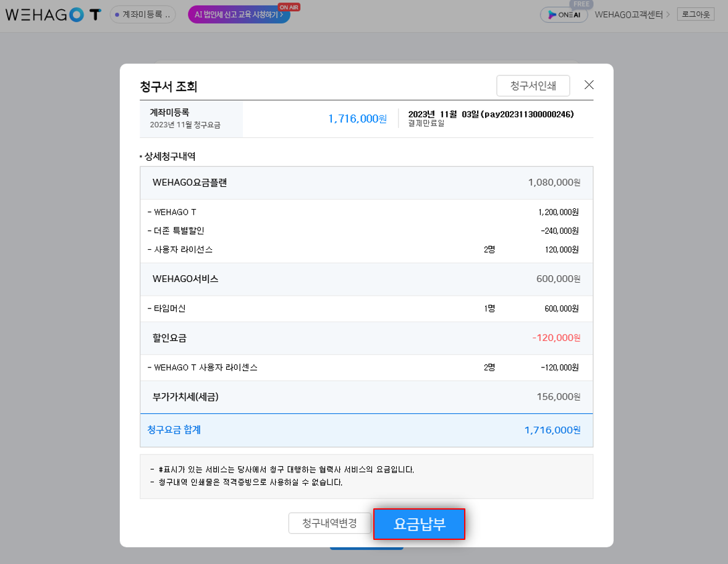This screenshot has width=728, height=564.
Task: Open the WEHAGO고객센터 link
Action: coord(632,15)
